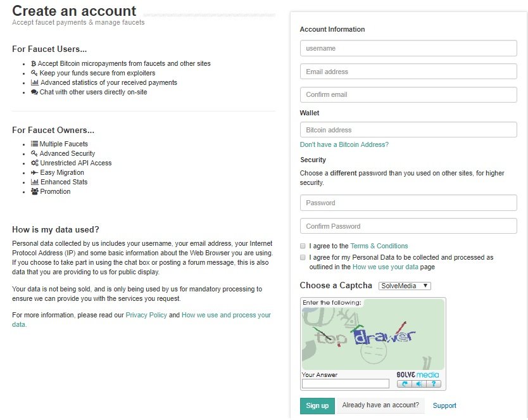Click the key icon beside Advanced Security

click(34, 153)
